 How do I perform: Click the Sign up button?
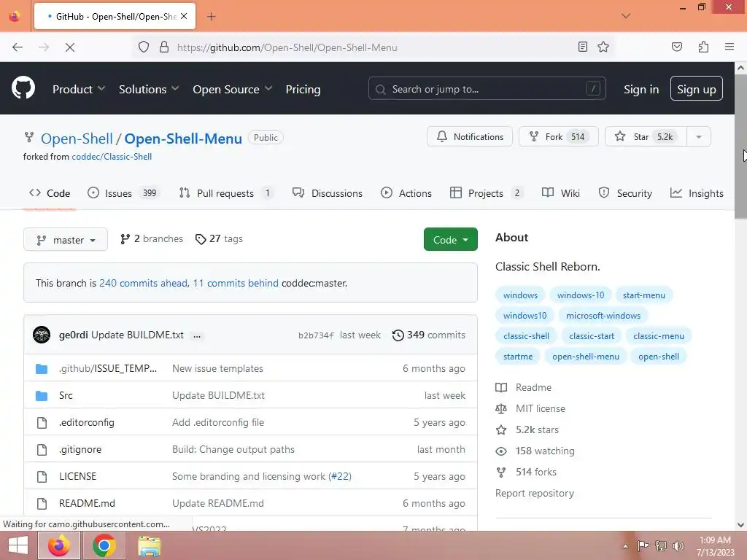coord(696,88)
